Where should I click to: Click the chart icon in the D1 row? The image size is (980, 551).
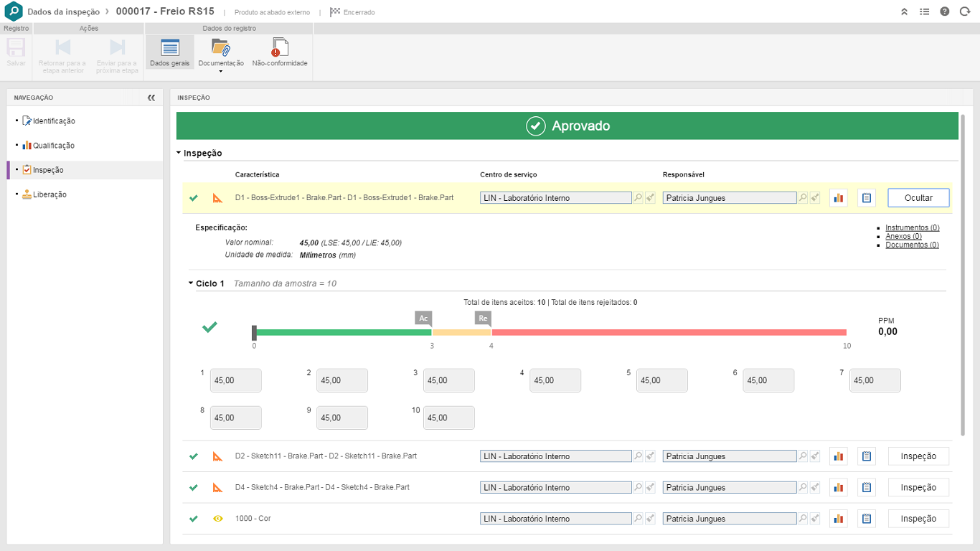tap(838, 198)
